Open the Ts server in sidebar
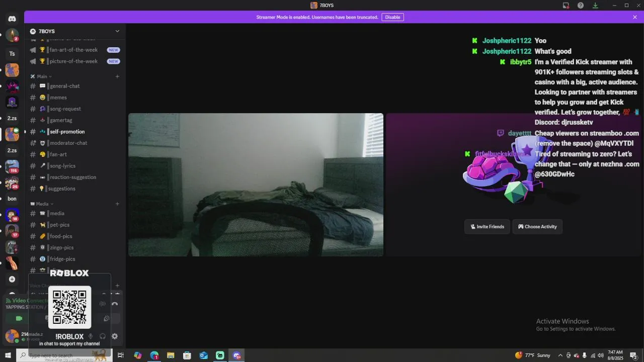 [12, 54]
